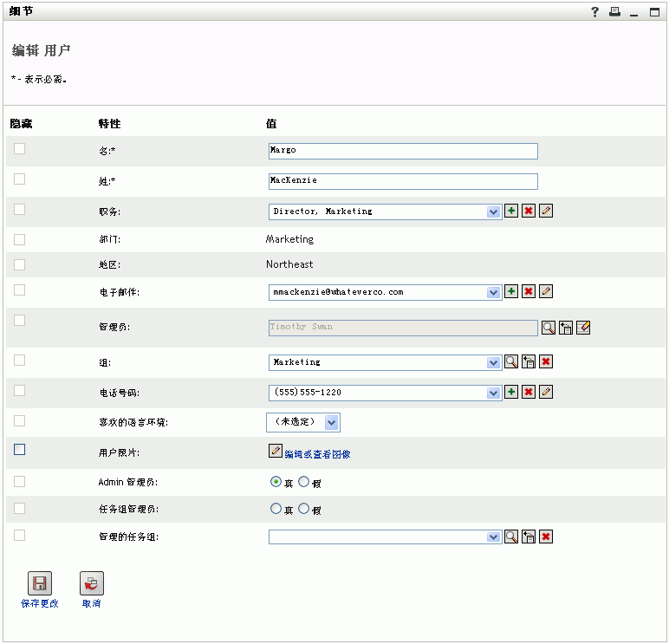This screenshot has height=644, width=669.
Task: Click the print icon in the title bar
Action: point(614,12)
